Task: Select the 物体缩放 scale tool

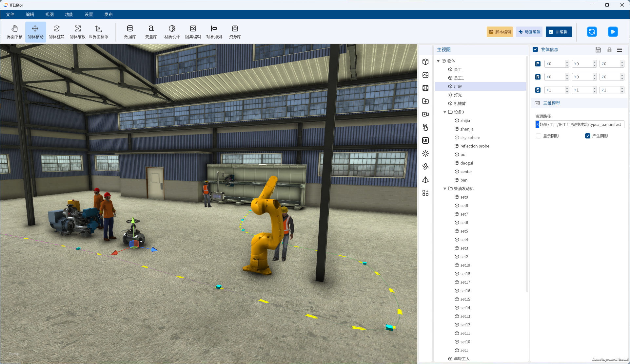Action: tap(77, 32)
